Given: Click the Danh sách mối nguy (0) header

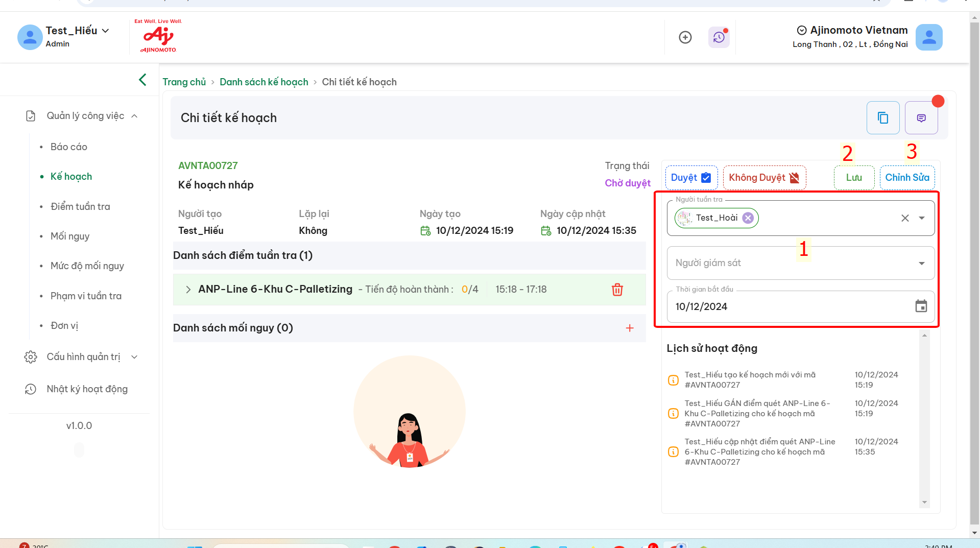Looking at the screenshot, I should tap(233, 328).
